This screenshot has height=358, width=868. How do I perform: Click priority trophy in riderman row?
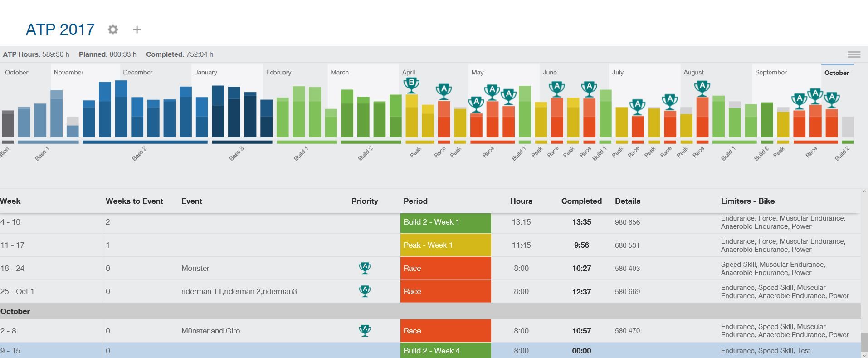point(365,291)
